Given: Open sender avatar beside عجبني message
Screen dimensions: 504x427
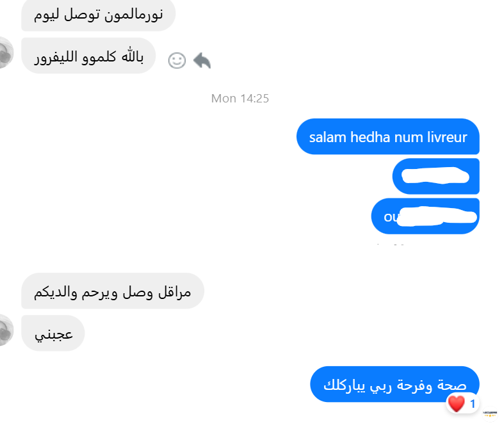Looking at the screenshot, I should pyautogui.click(x=6, y=330).
